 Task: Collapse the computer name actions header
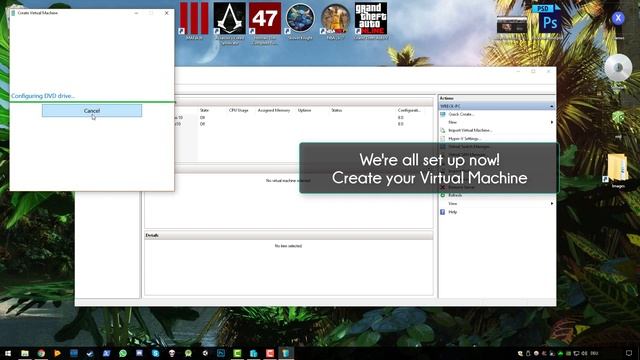[551, 106]
